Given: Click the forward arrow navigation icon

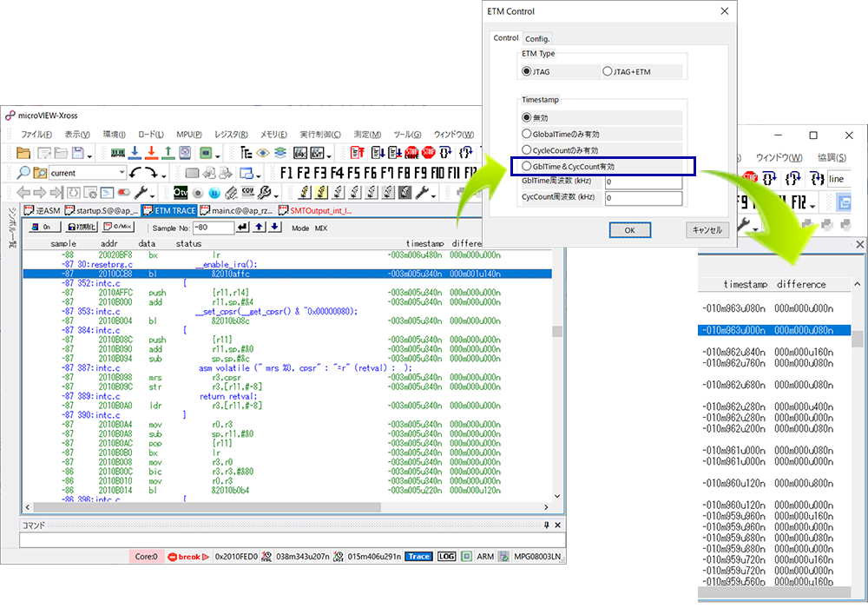Looking at the screenshot, I should click(x=40, y=193).
